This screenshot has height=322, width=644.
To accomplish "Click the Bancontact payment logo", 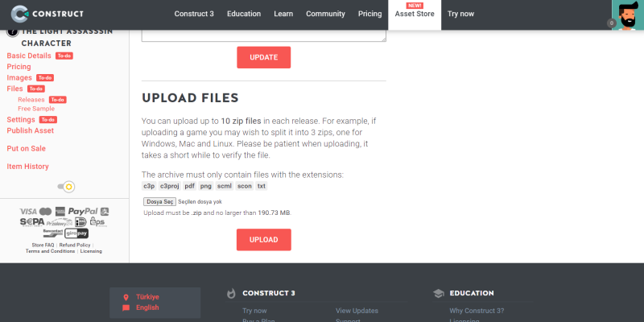I will coord(53,233).
